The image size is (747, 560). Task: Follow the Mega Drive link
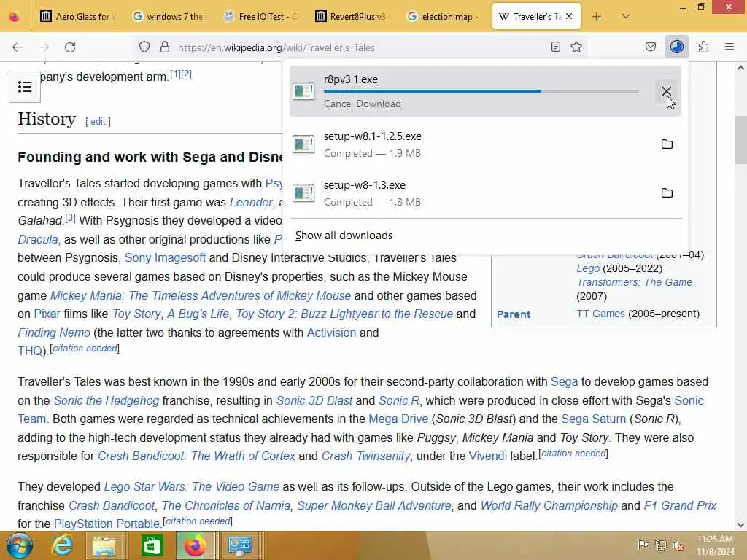pyautogui.click(x=398, y=419)
